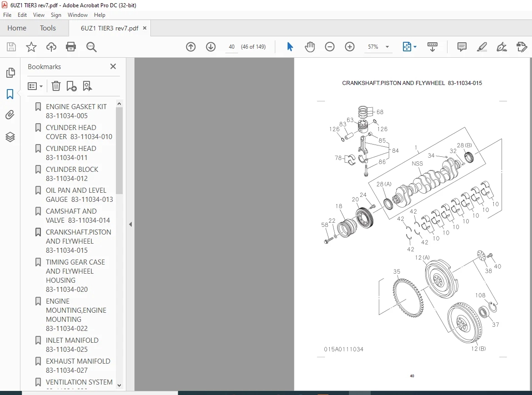Open bookmarks options dropdown menu

(35, 86)
